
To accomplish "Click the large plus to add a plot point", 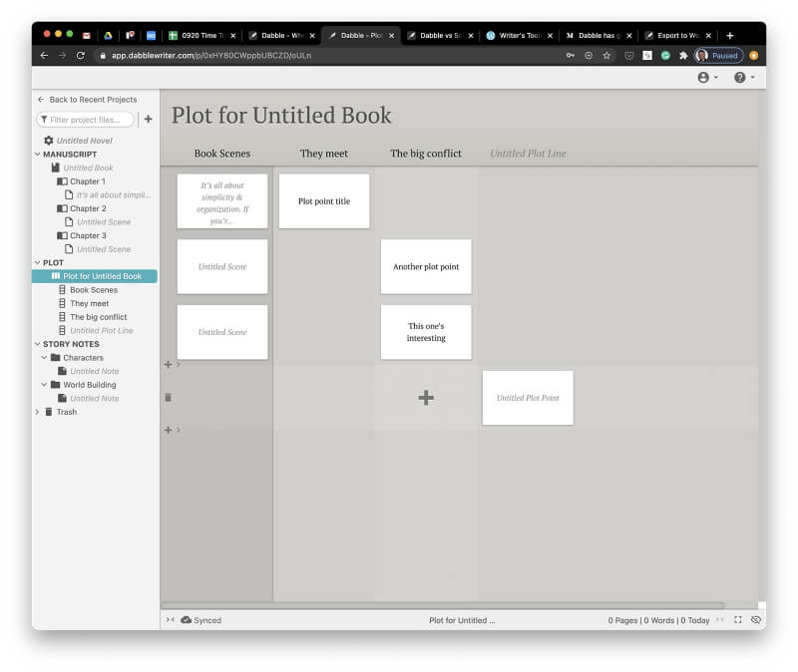I will pos(426,397).
